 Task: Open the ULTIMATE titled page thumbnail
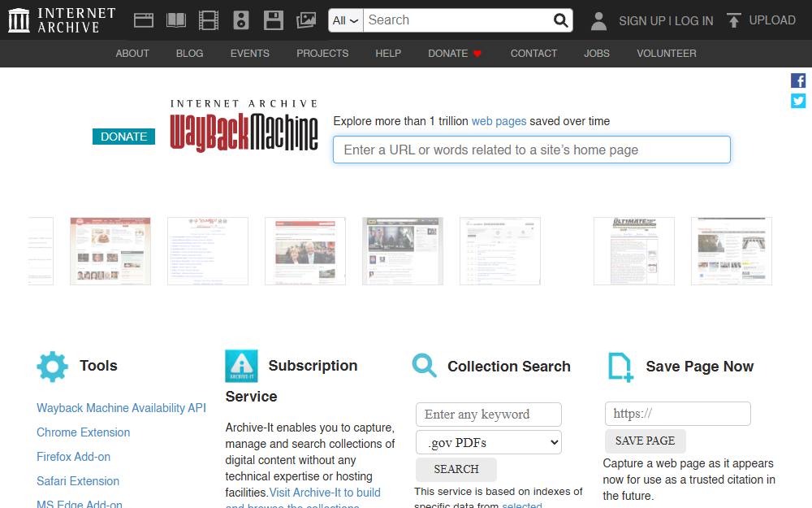pos(634,251)
